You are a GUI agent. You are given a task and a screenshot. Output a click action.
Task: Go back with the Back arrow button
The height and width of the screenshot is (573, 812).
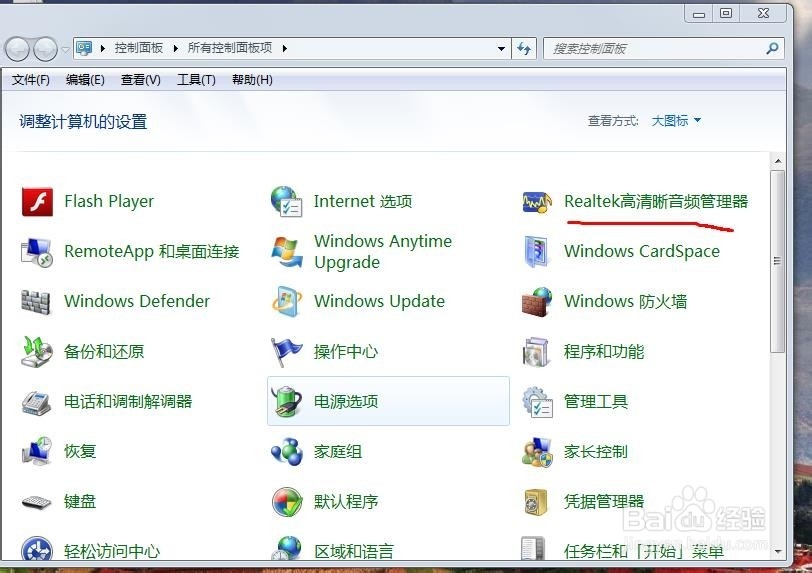[17, 50]
